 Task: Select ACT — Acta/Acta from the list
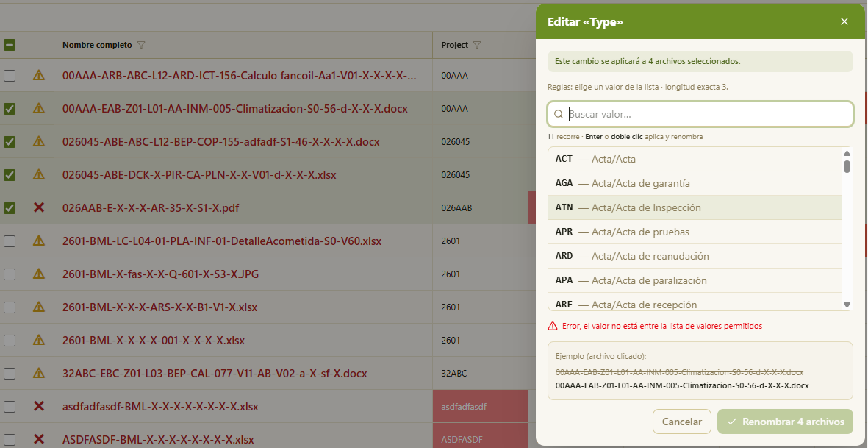pyautogui.click(x=694, y=159)
